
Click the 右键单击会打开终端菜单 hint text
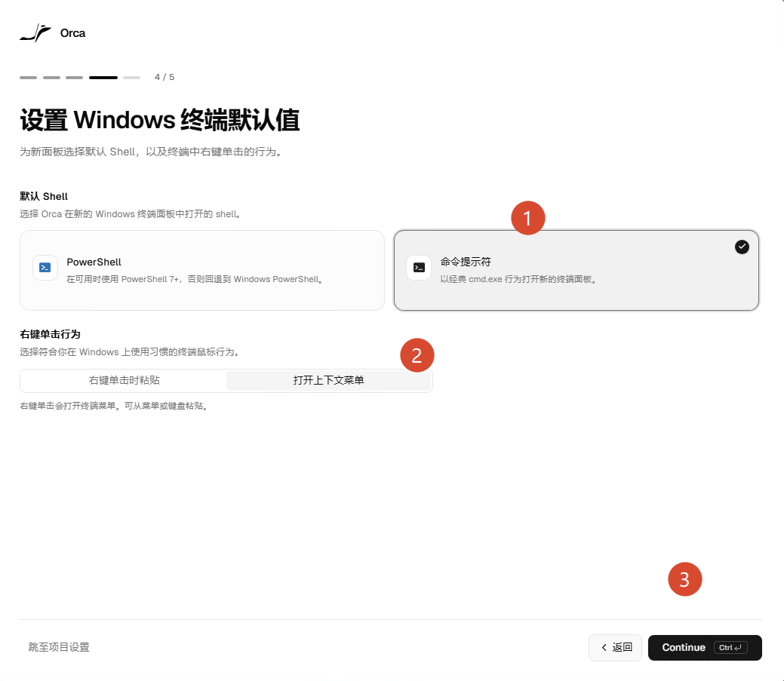coord(114,406)
